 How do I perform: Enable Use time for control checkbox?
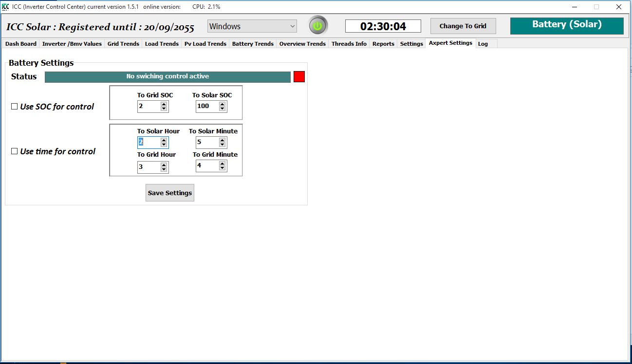pos(15,151)
